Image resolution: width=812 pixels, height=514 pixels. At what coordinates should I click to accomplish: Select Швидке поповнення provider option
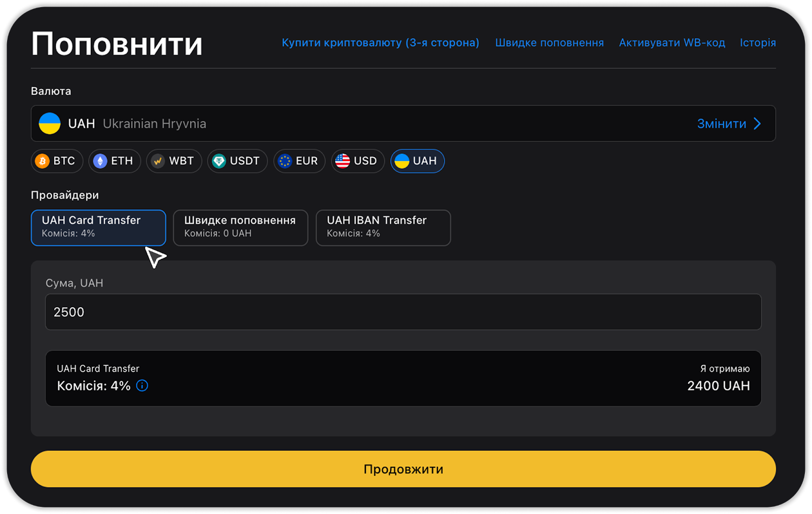[241, 228]
